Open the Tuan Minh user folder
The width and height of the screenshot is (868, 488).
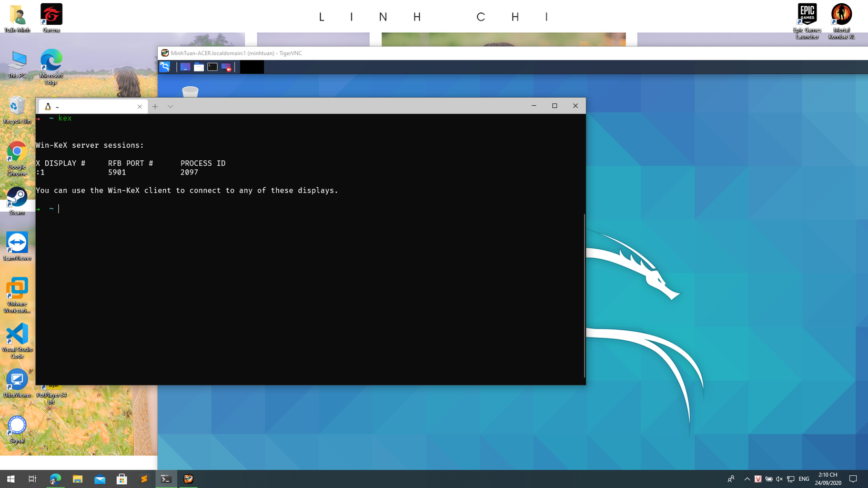[x=17, y=19]
